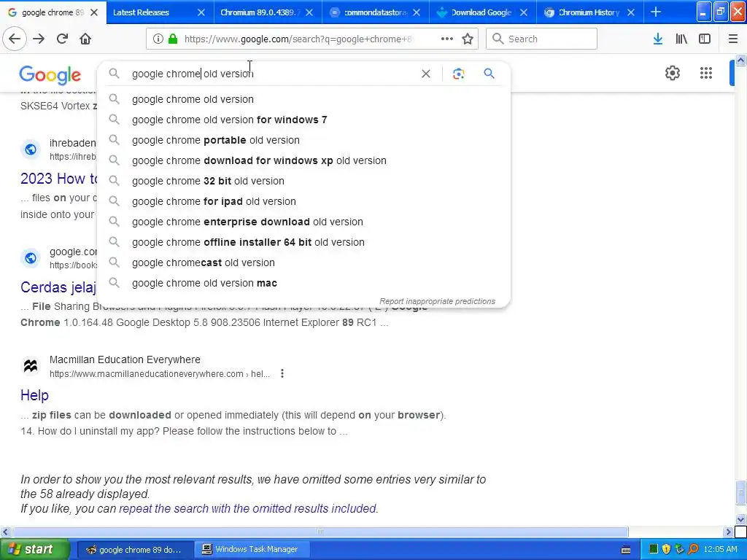747x560 pixels.
Task: Open Macmillan result three-dot options
Action: [282, 373]
